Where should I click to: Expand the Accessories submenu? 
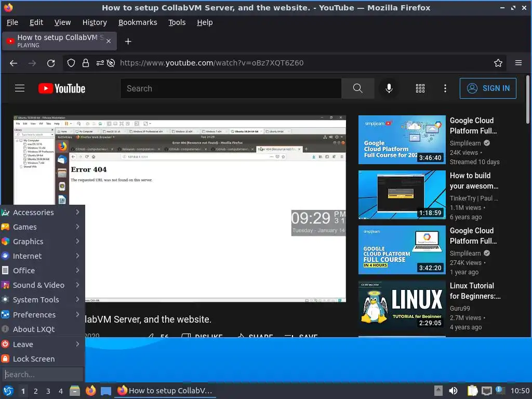43,212
